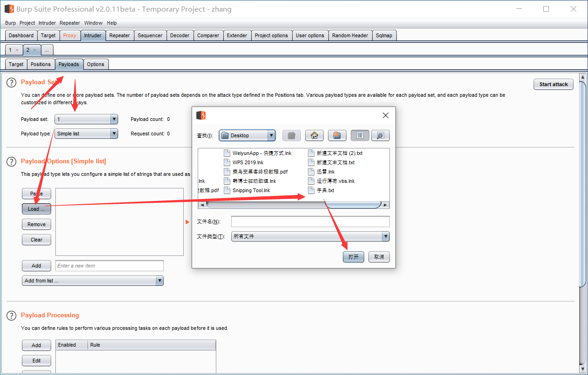588x375 pixels.
Task: Select 韩博士驱动助理.lnk file
Action: [x=250, y=181]
